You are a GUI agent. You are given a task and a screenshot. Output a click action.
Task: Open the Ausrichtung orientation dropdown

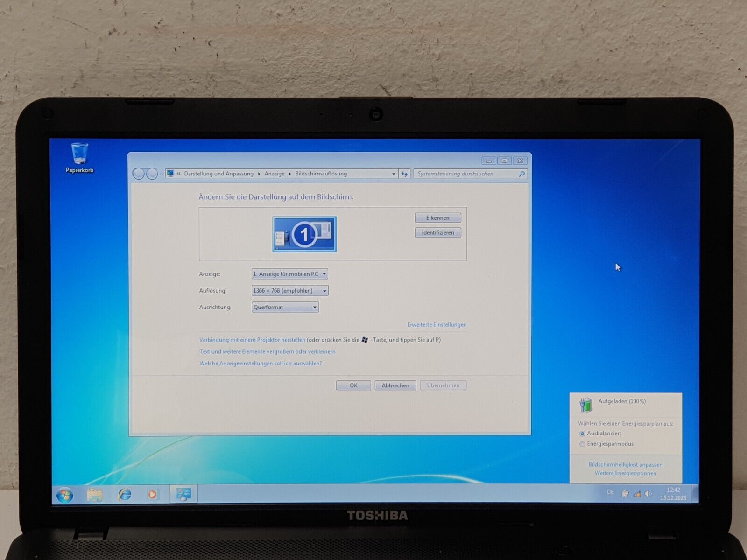285,307
